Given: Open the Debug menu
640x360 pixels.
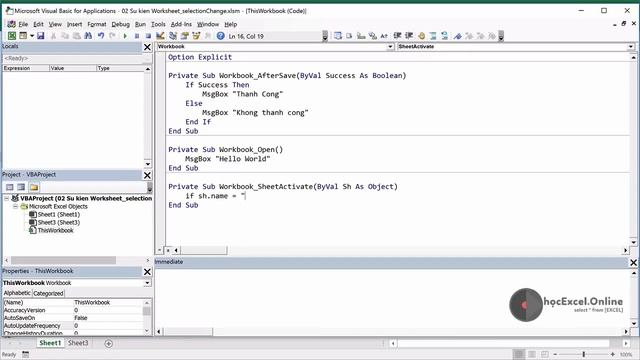Looking at the screenshot, I should point(120,24).
